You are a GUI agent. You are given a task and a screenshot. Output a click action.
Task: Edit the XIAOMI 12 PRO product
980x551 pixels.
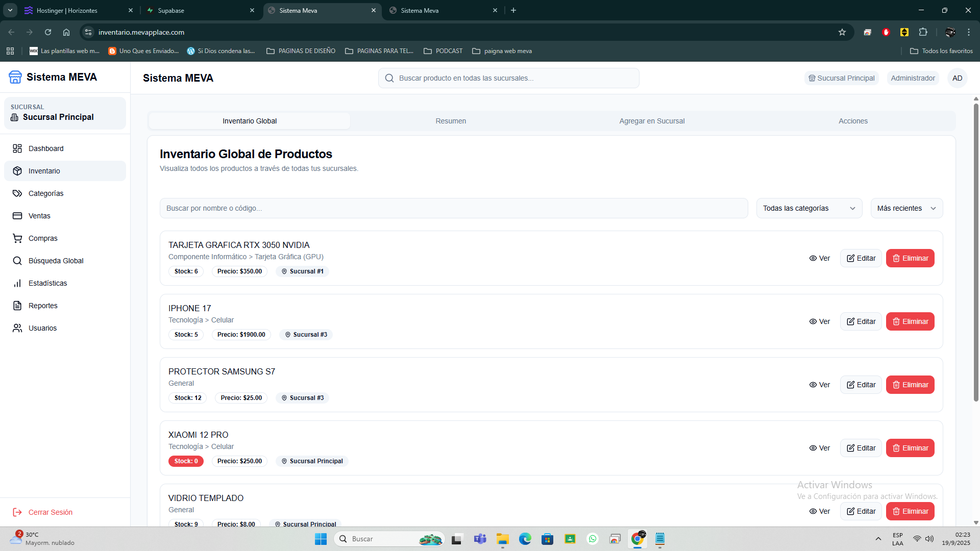tap(861, 448)
